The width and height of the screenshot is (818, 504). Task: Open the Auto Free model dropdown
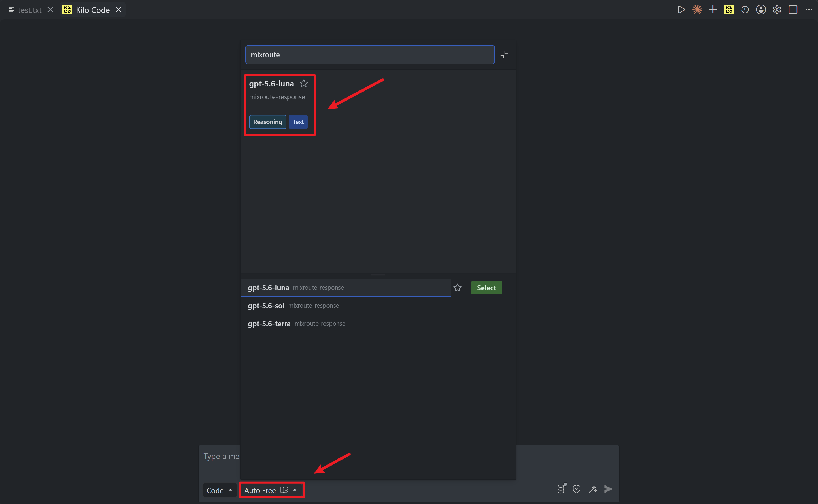tap(272, 490)
